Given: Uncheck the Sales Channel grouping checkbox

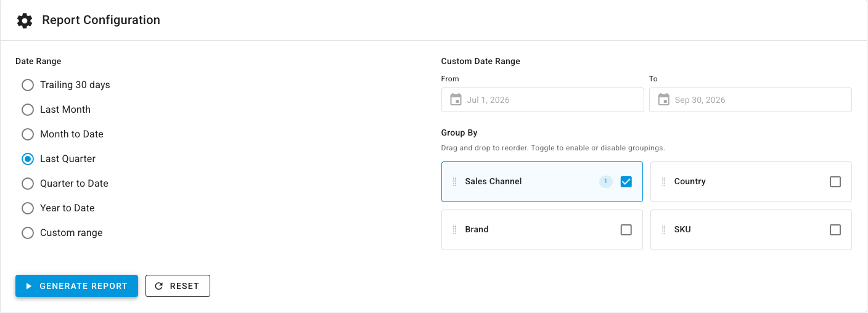Looking at the screenshot, I should 626,182.
